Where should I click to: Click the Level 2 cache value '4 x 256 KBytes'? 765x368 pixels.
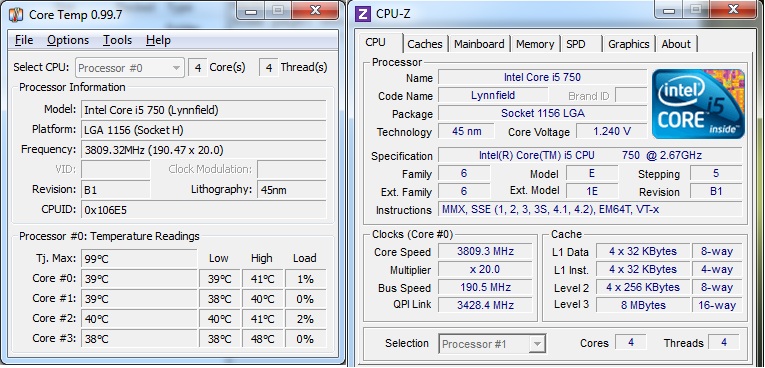coord(643,287)
